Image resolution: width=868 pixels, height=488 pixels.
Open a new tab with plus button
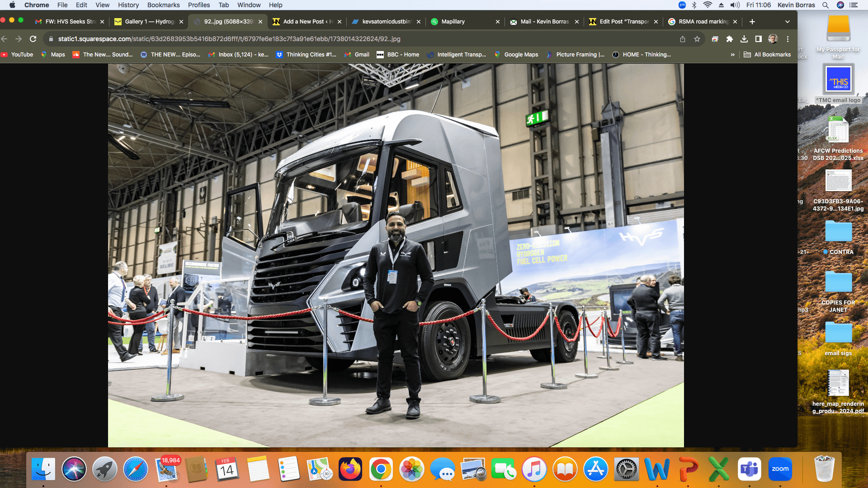coord(752,22)
